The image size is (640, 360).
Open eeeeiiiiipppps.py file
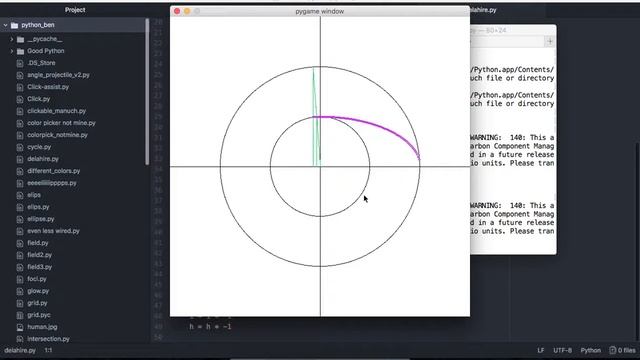pyautogui.click(x=52, y=183)
